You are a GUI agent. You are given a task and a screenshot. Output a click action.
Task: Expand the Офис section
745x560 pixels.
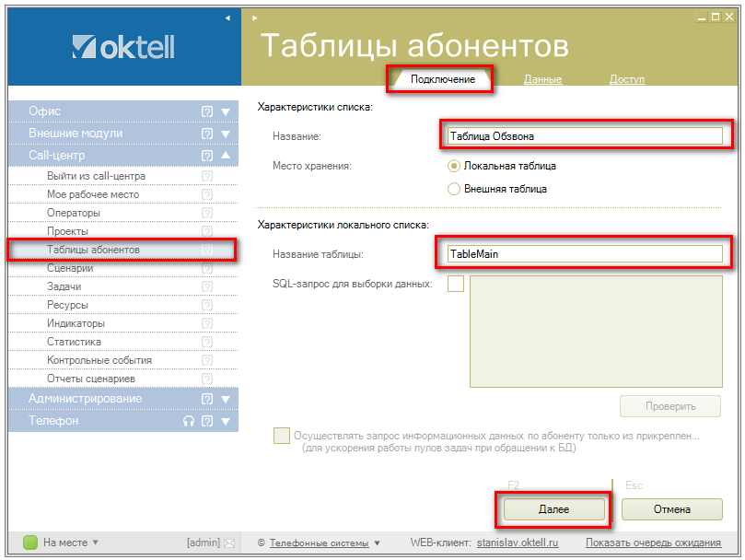pos(226,111)
